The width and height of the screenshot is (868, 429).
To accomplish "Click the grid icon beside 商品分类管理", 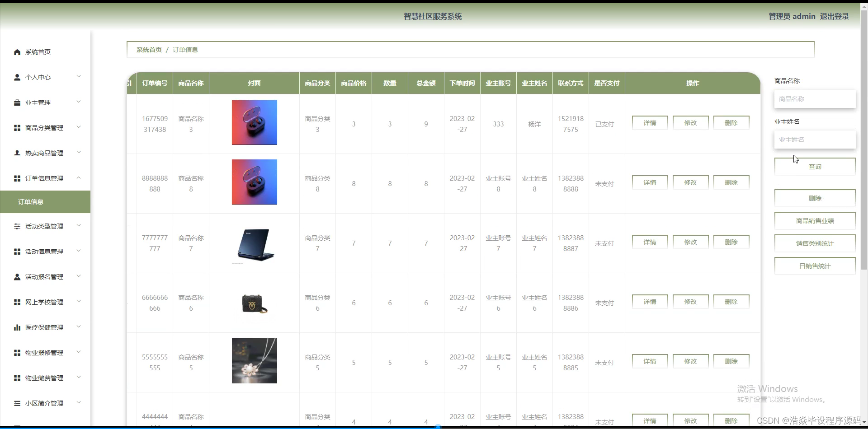I will [17, 128].
